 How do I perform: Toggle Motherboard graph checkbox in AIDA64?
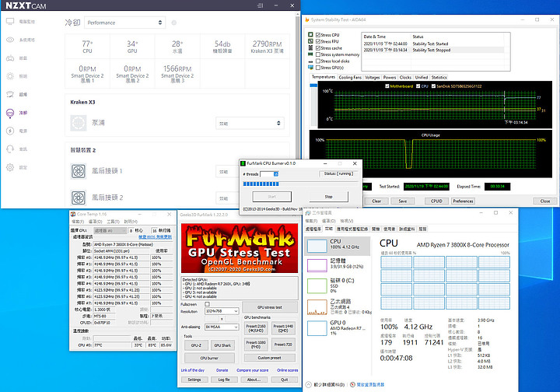(x=387, y=86)
